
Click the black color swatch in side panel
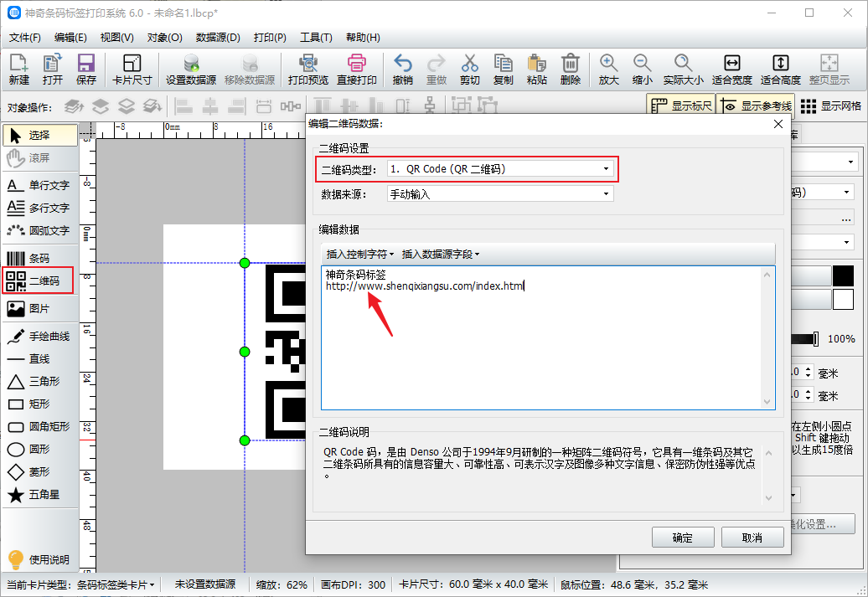pyautogui.click(x=843, y=275)
